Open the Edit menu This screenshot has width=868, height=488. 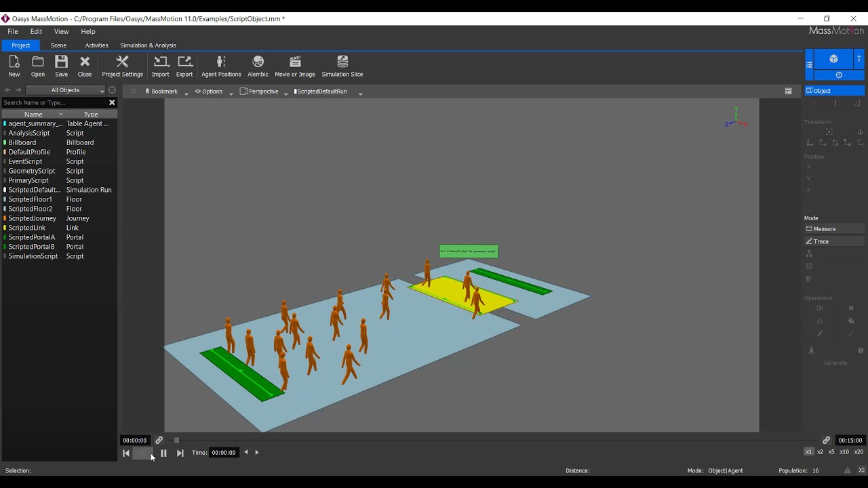tap(36, 31)
